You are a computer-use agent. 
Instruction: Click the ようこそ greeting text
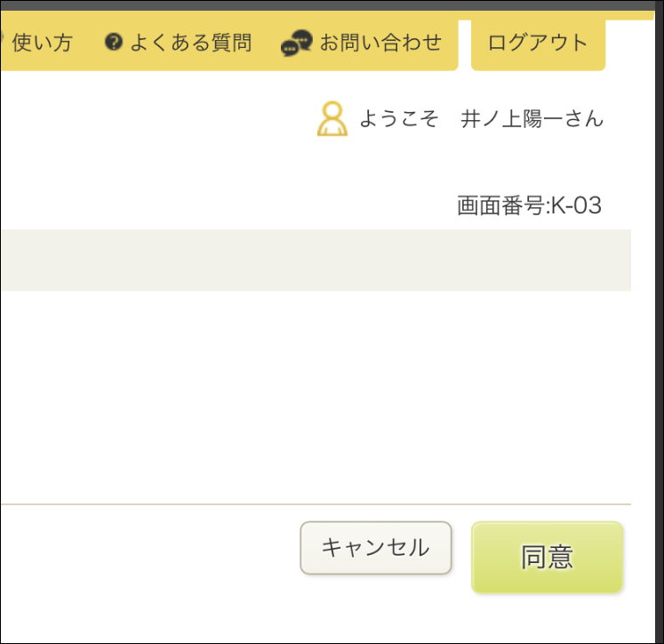click(399, 118)
